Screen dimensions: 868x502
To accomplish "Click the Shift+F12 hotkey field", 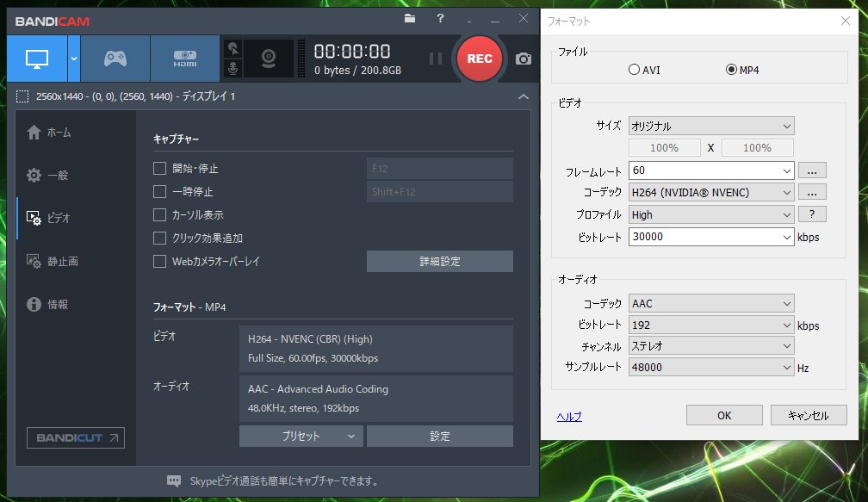I will pyautogui.click(x=439, y=191).
